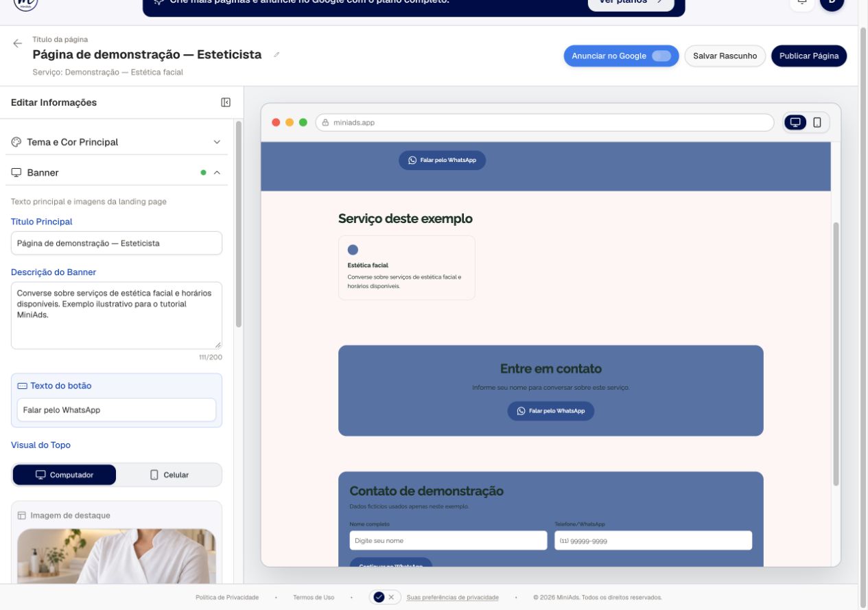Click Publicar Página button
The image size is (868, 610).
[x=809, y=56]
